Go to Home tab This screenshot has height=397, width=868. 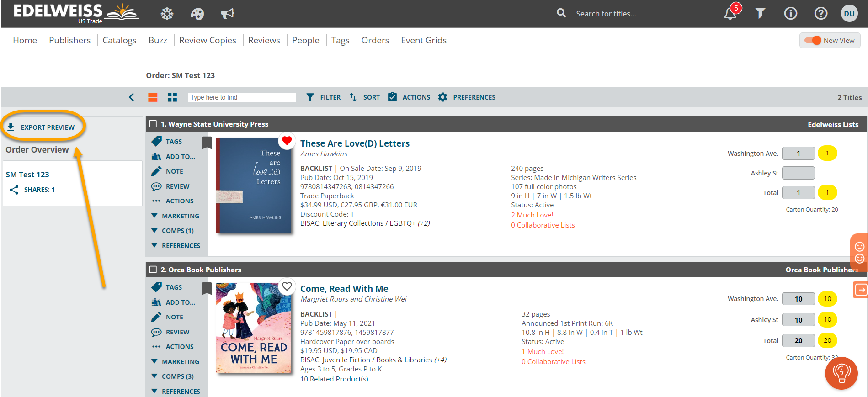[25, 40]
